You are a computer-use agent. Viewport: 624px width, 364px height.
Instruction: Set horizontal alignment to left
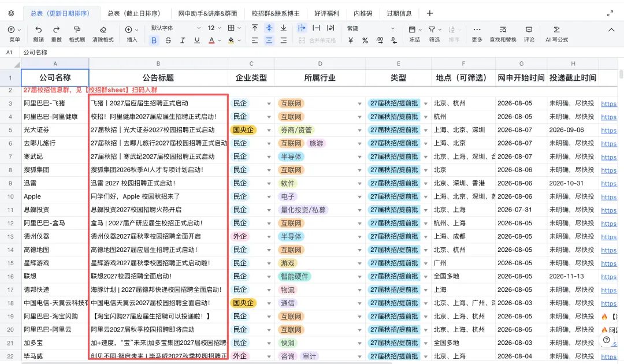tap(255, 40)
